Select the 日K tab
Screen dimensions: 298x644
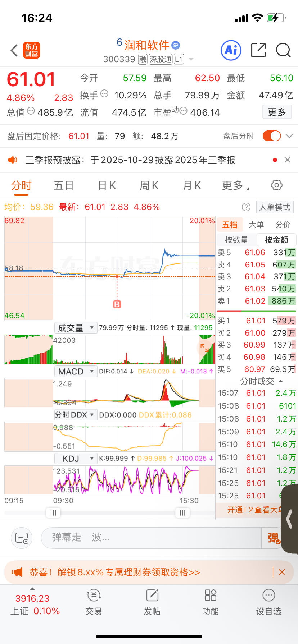pos(107,185)
